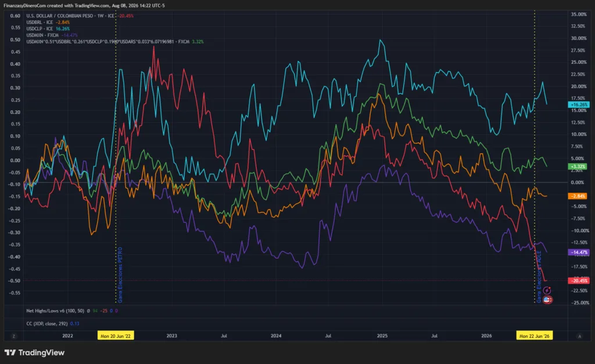
Task: Select the Gana Elecciones PETRO vertical line label
Action: coord(120,275)
